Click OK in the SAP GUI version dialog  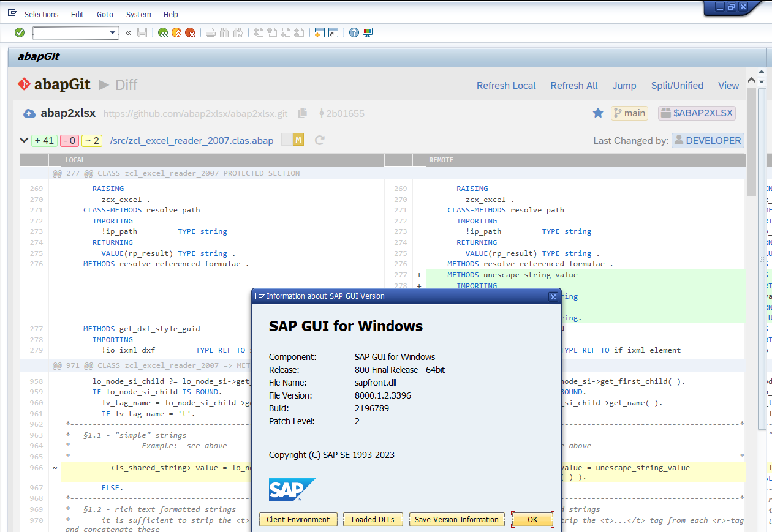[x=532, y=519]
